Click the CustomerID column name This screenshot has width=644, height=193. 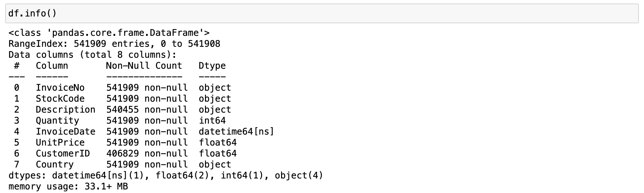point(63,154)
